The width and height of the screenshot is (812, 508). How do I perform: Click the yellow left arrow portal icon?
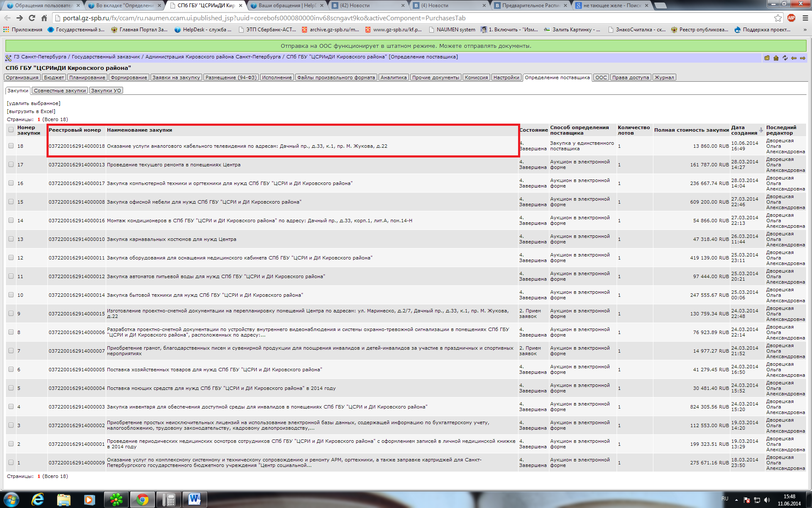click(x=794, y=58)
